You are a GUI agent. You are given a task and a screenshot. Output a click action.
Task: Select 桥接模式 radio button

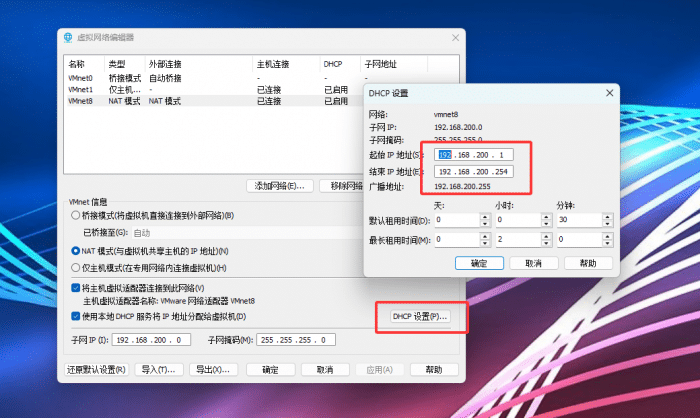76,215
